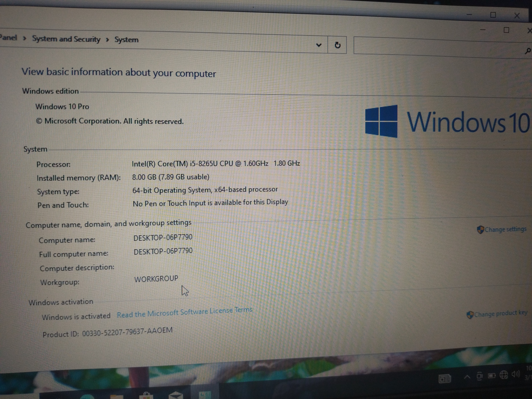Click the 'Computer name, domain, and workgroup settings' header
Image resolution: width=532 pixels, height=399 pixels.
point(108,224)
